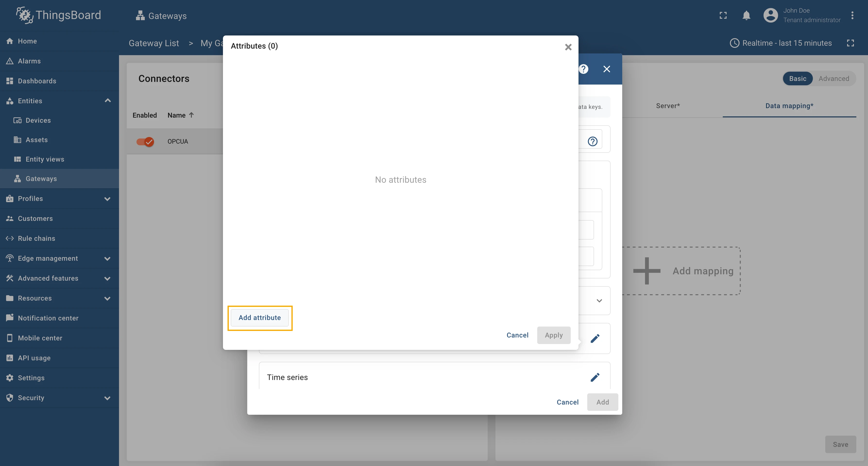Click the Entities shapes icon
Screen dimensions: 868x466
10,101
